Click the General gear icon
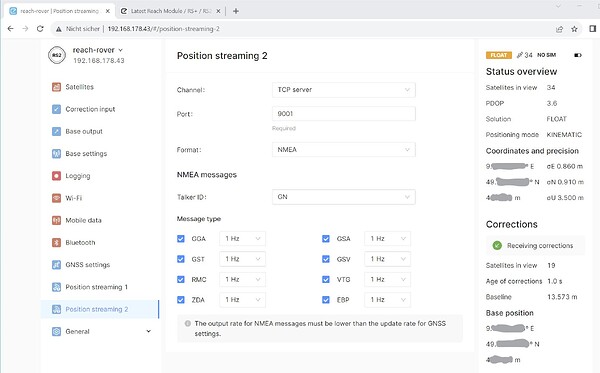 (56, 331)
